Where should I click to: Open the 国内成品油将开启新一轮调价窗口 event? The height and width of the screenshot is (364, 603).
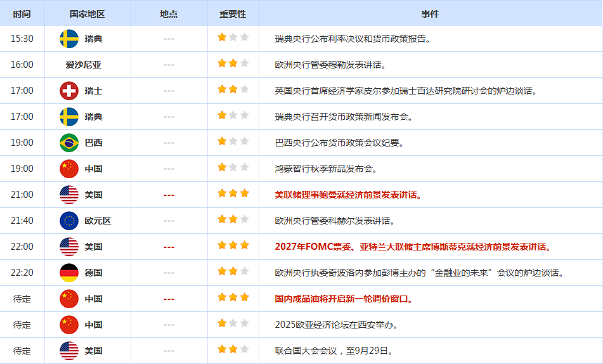pos(344,299)
